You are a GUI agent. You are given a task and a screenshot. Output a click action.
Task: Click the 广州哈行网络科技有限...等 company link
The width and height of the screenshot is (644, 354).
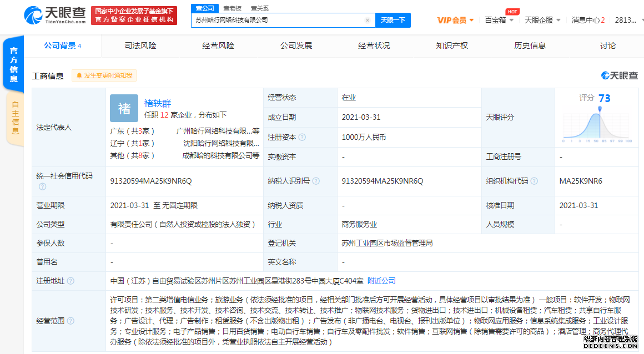(x=218, y=131)
